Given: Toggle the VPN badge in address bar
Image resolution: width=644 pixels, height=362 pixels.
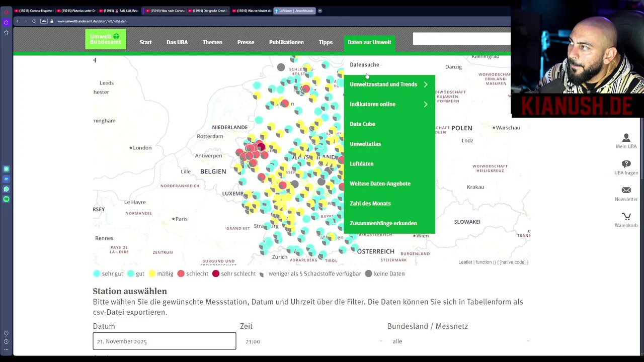Looking at the screenshot, I should pos(44,21).
